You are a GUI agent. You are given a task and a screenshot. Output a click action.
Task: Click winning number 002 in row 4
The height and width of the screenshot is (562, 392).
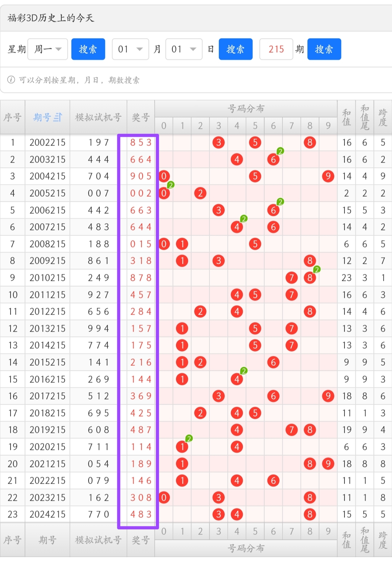(x=141, y=193)
